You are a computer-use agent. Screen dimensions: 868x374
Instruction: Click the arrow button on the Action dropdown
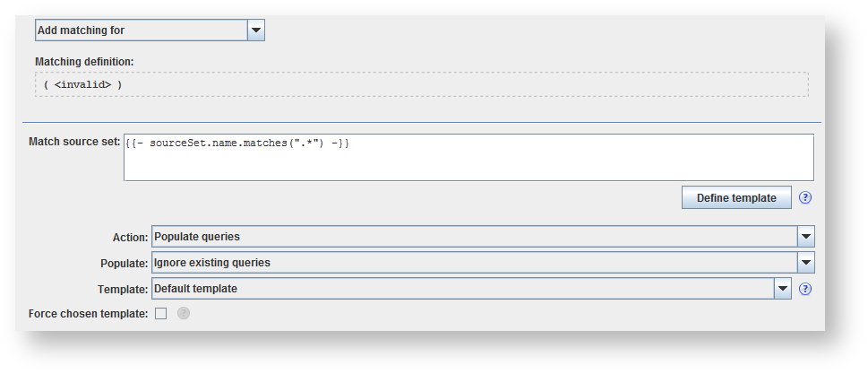tap(806, 237)
